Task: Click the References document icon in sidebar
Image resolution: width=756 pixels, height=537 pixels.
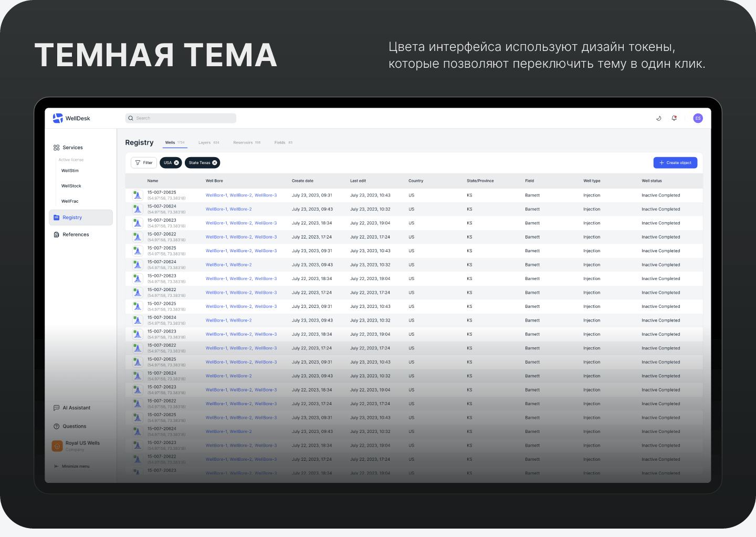Action: (57, 235)
